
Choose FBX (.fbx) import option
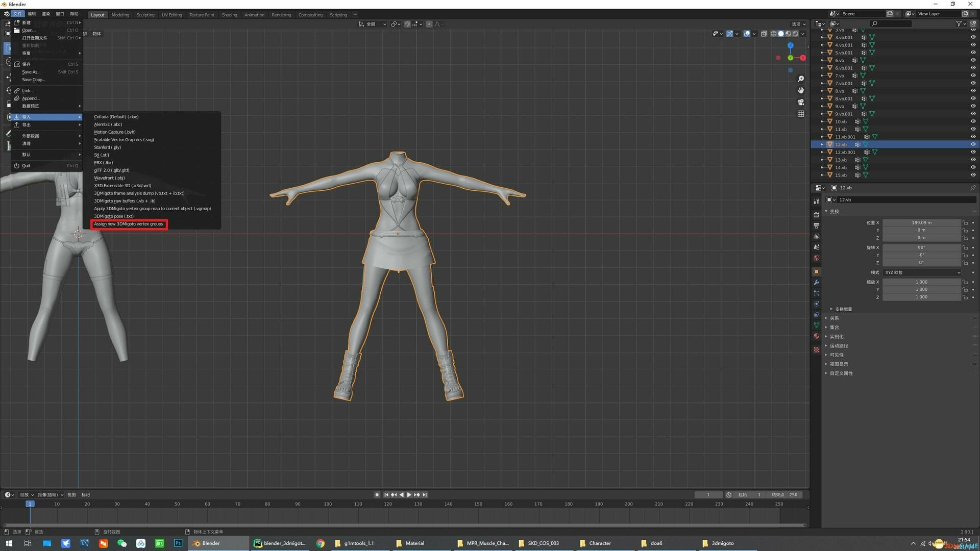[103, 163]
